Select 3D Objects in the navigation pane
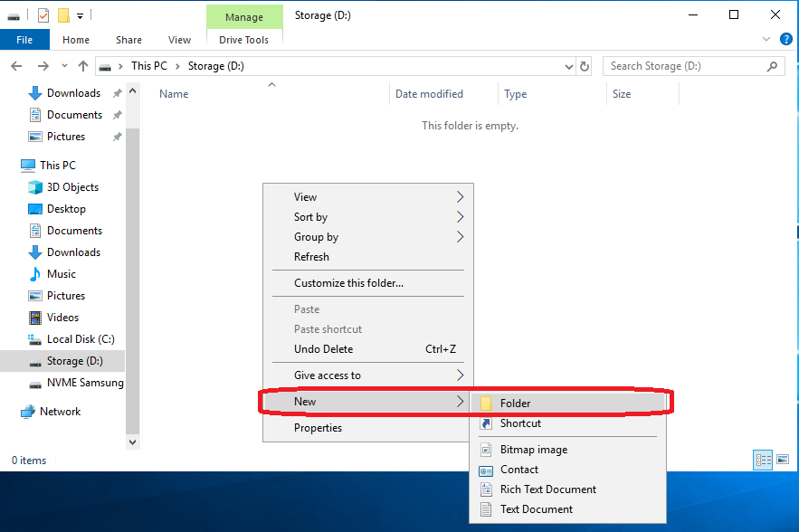The image size is (799, 532). coord(72,187)
